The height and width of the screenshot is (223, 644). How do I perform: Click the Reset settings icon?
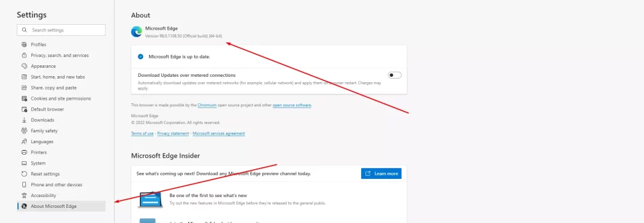click(24, 173)
